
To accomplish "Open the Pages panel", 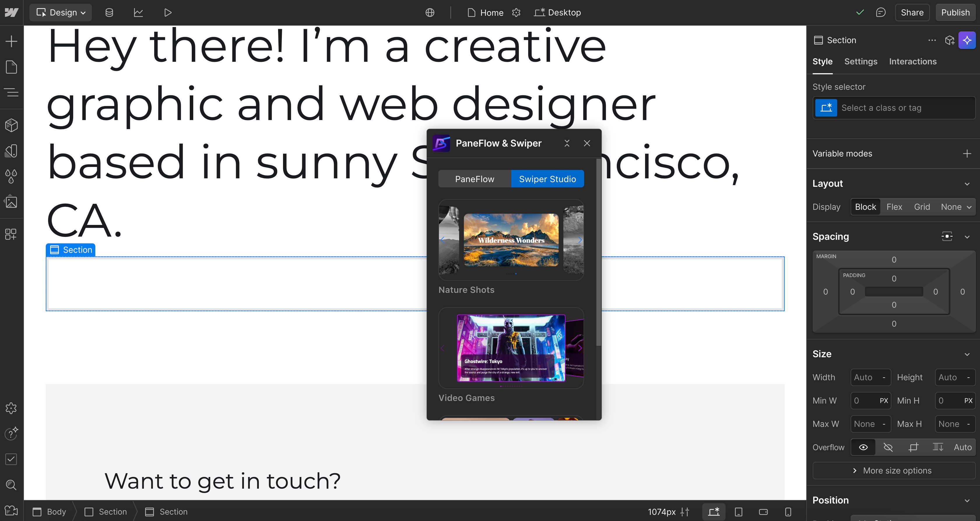I will [11, 67].
